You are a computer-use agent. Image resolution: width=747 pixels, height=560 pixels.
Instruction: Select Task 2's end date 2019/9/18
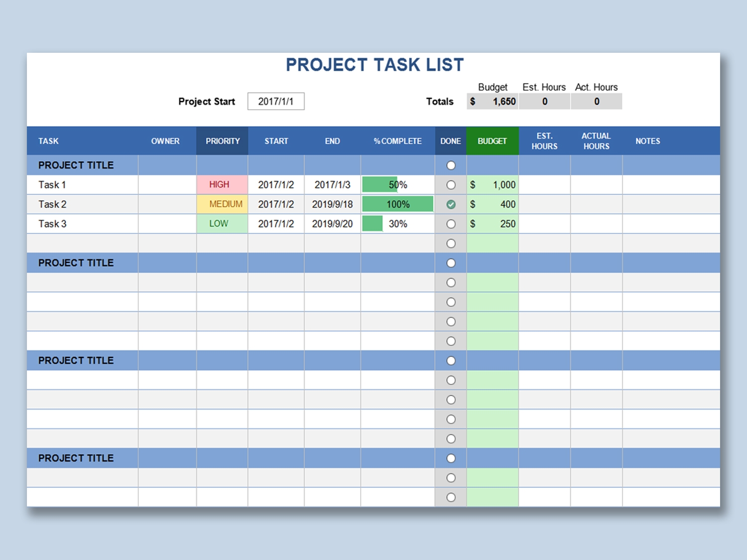332,204
